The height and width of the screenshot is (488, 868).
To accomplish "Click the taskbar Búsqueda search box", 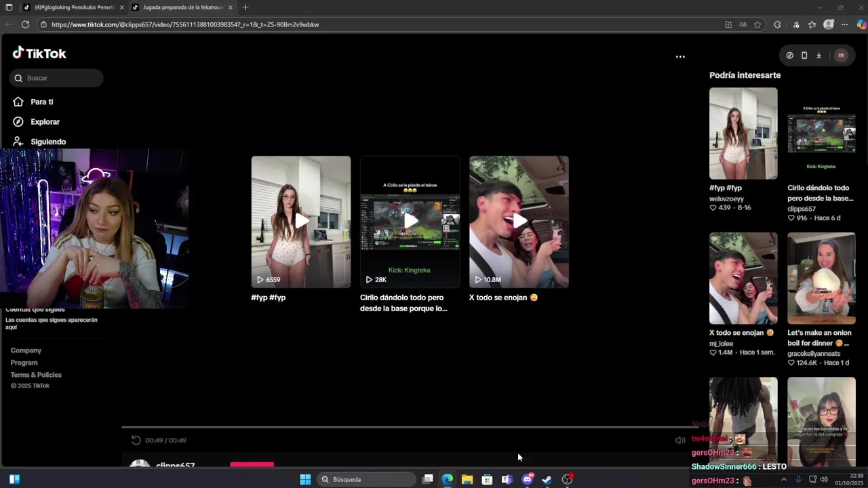I will pyautogui.click(x=366, y=479).
